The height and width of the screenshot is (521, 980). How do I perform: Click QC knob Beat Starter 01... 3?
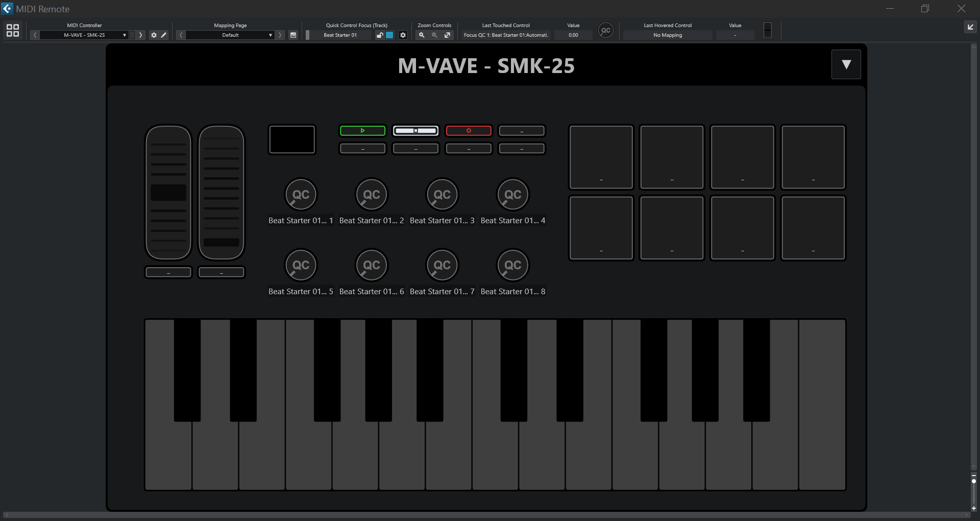coord(442,195)
